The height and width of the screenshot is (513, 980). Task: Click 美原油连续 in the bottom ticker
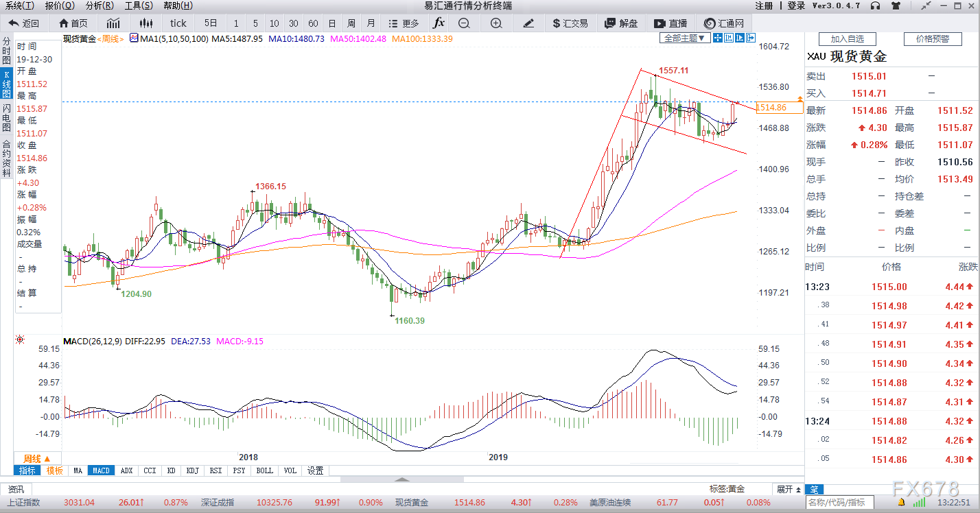click(x=610, y=503)
